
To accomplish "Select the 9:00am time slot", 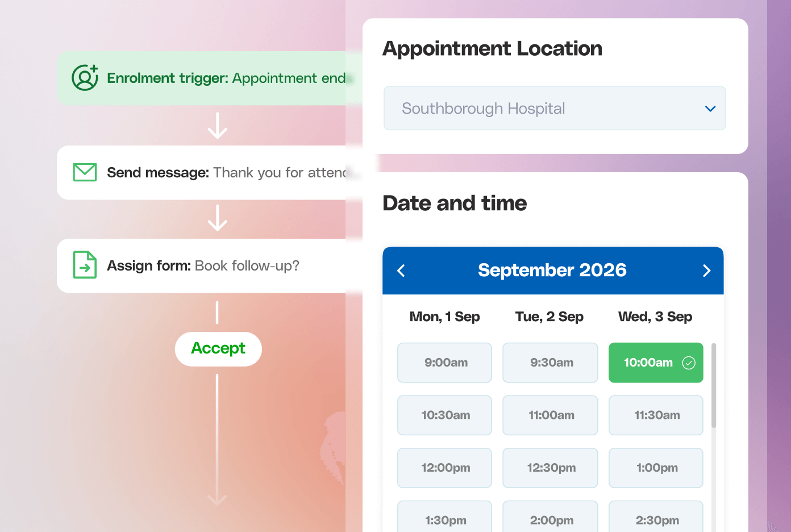I will click(x=444, y=363).
